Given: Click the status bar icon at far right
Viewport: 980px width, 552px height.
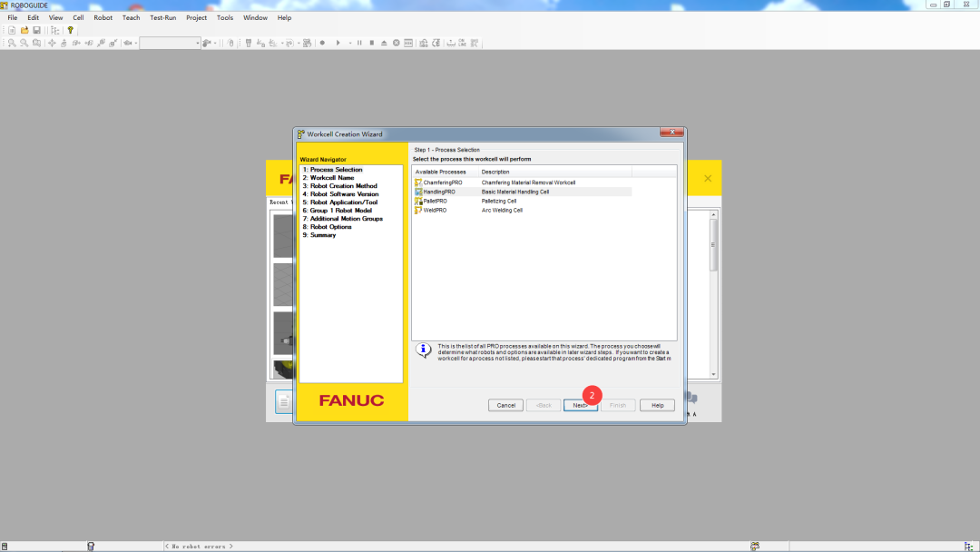Looking at the screenshot, I should (968, 547).
